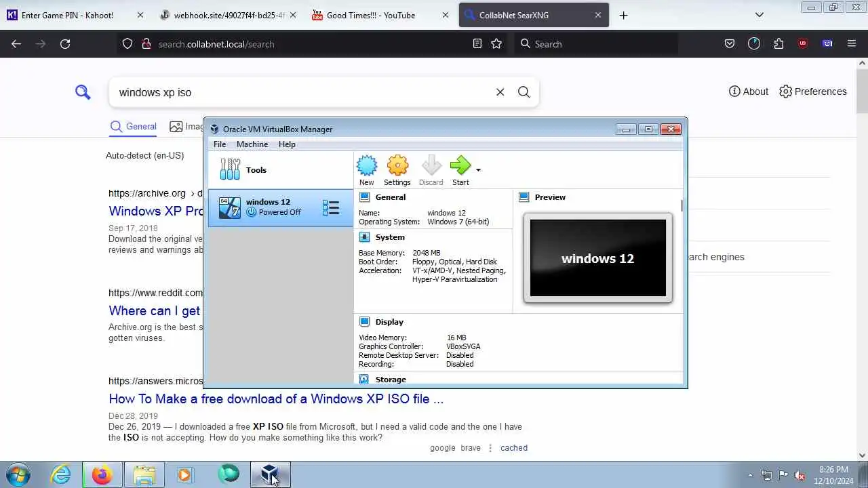Submit search with the magnifier button
The image size is (868, 488).
pos(524,92)
